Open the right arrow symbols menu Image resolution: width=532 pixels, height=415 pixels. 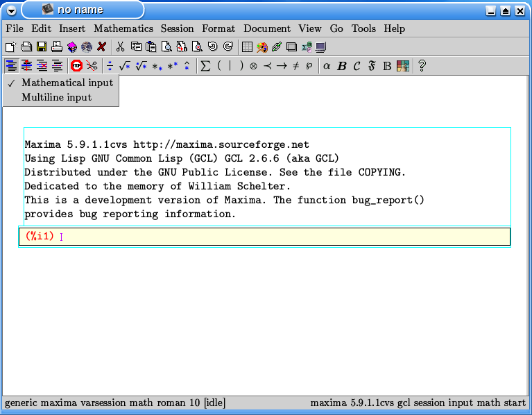point(282,65)
